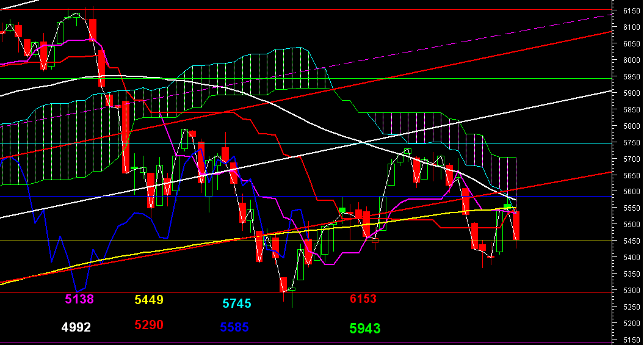Click the magenta 5138 level label
This screenshot has height=345, width=644.
click(80, 299)
